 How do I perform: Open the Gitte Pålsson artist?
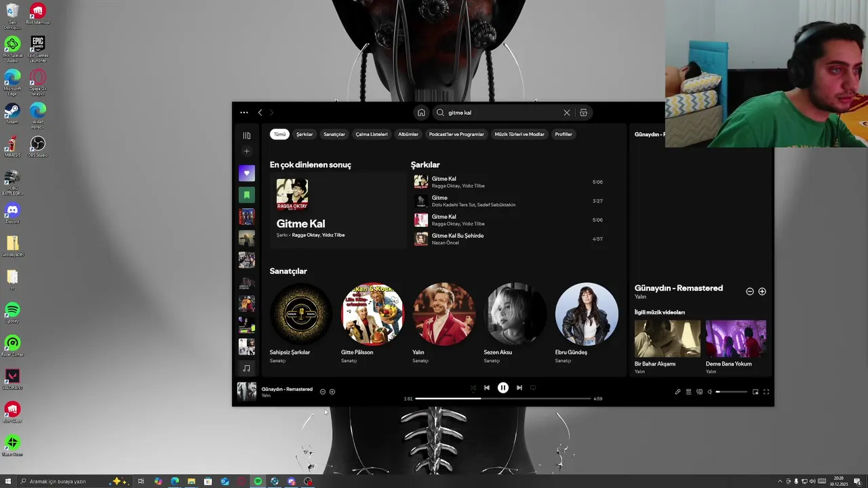(372, 323)
